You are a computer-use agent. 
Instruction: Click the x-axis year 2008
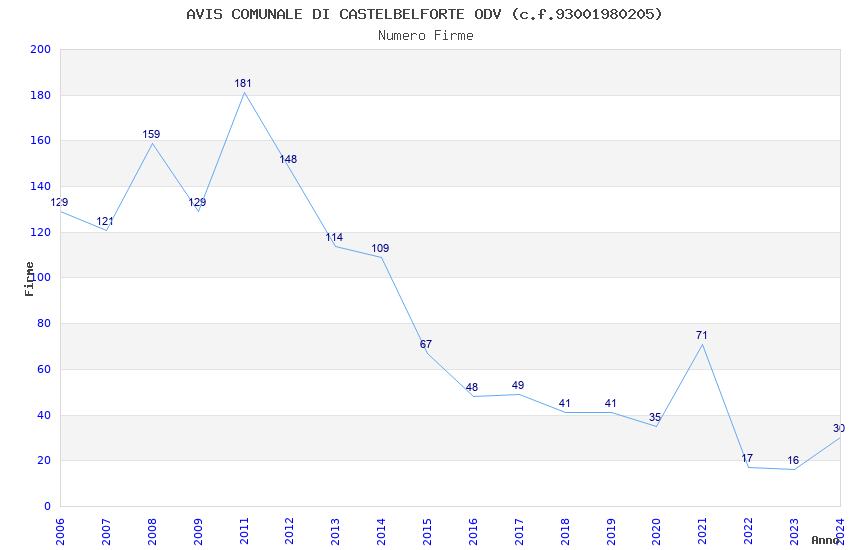pos(152,532)
